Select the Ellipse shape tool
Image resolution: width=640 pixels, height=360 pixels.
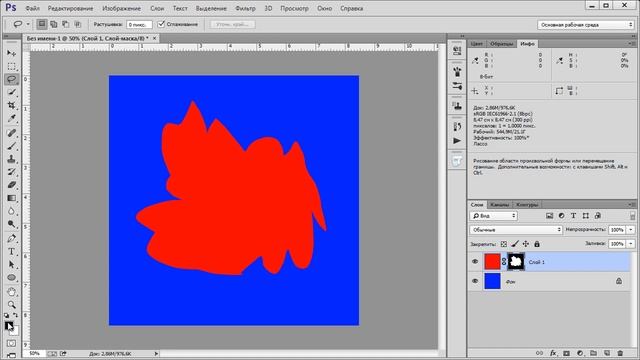pyautogui.click(x=11, y=278)
